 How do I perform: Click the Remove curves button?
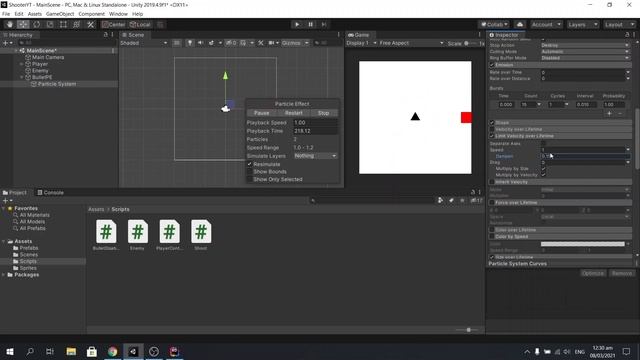pos(622,273)
